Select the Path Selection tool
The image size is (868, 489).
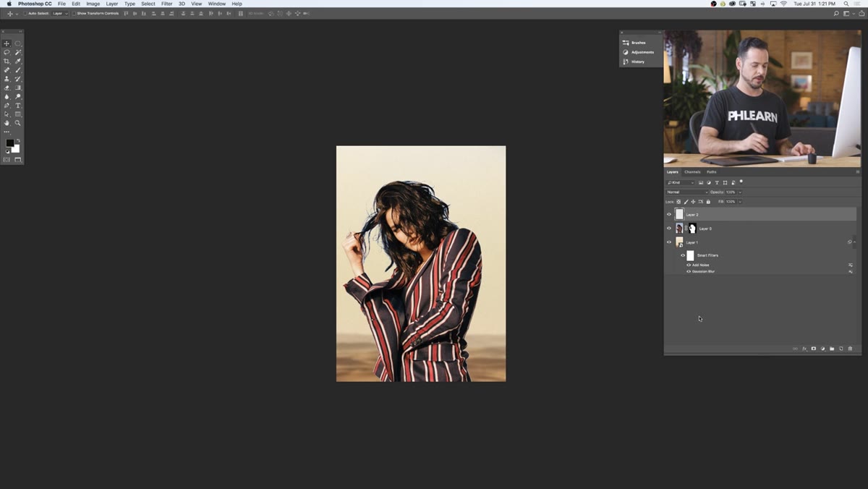coord(7,114)
